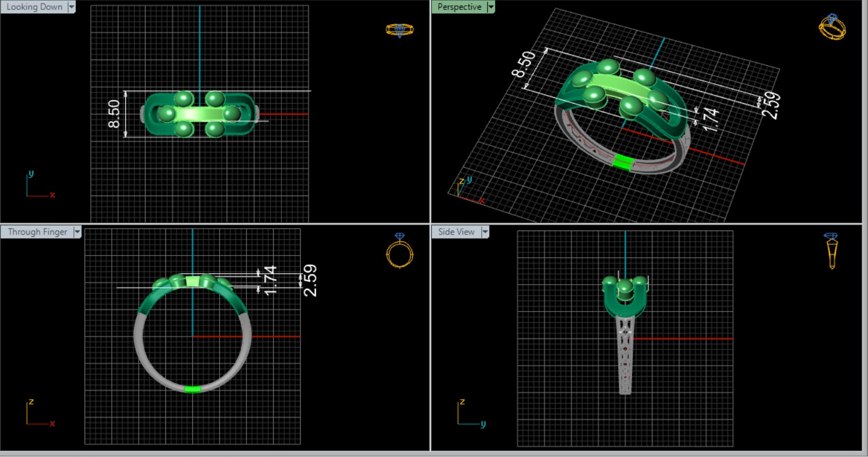Image resolution: width=868 pixels, height=457 pixels.
Task: Select the Perspective viewport title
Action: tap(459, 7)
